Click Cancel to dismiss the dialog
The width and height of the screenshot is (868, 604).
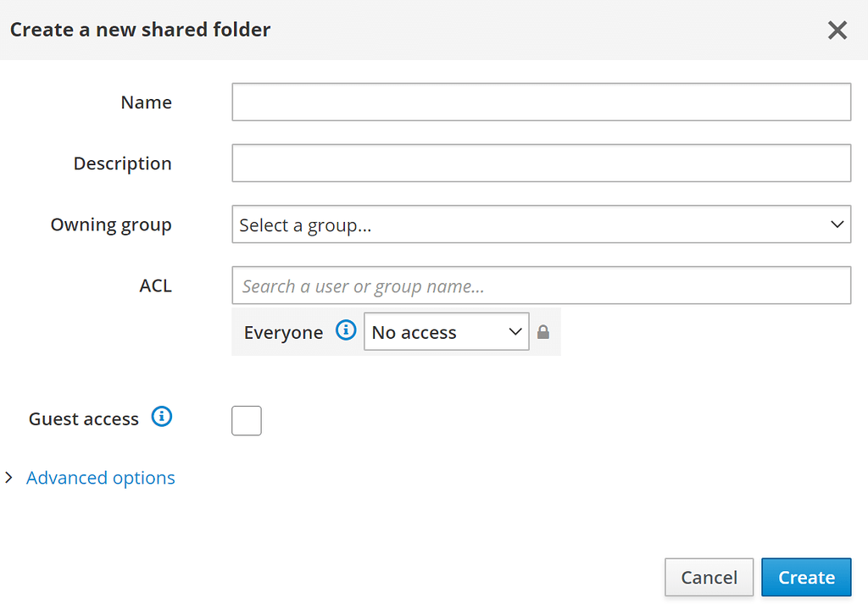tap(709, 577)
